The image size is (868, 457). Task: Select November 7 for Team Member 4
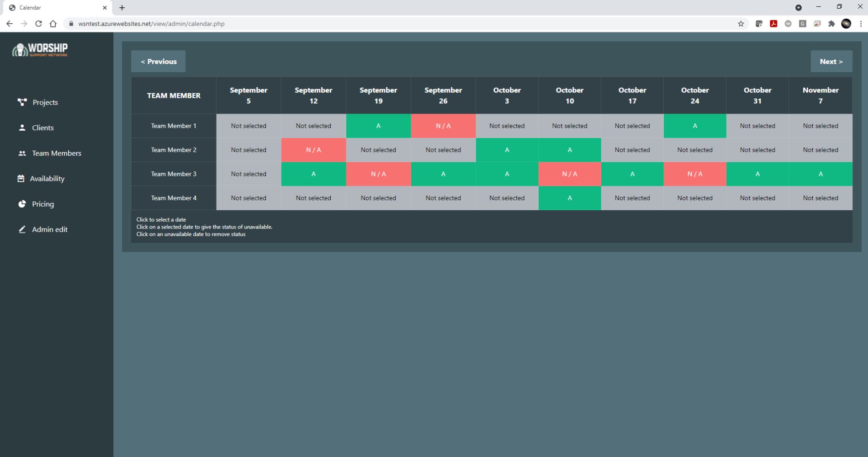pyautogui.click(x=820, y=198)
